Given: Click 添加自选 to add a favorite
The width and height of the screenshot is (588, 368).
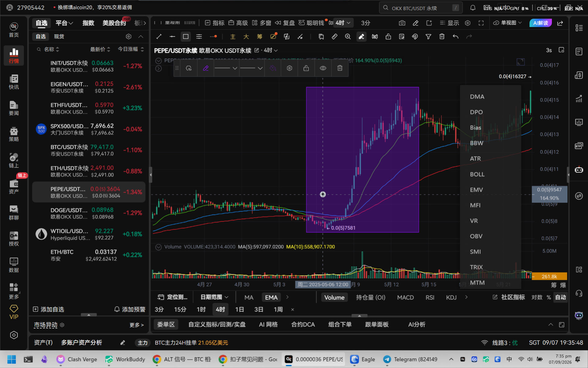Looking at the screenshot, I should (49, 309).
